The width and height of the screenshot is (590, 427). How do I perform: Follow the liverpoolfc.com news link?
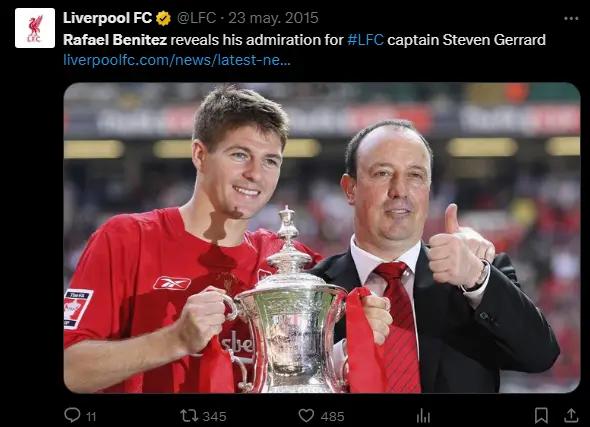tap(177, 60)
